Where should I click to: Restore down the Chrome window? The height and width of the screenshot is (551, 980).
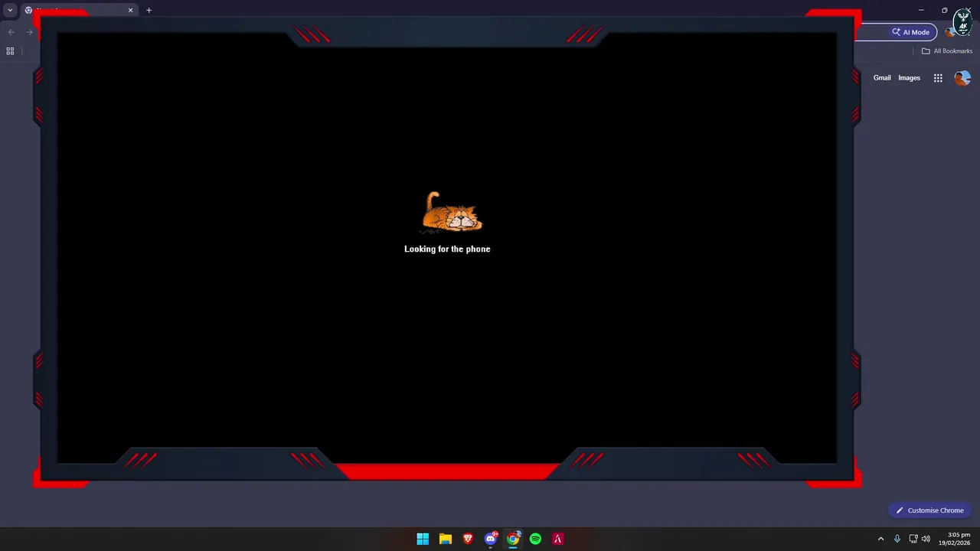944,10
